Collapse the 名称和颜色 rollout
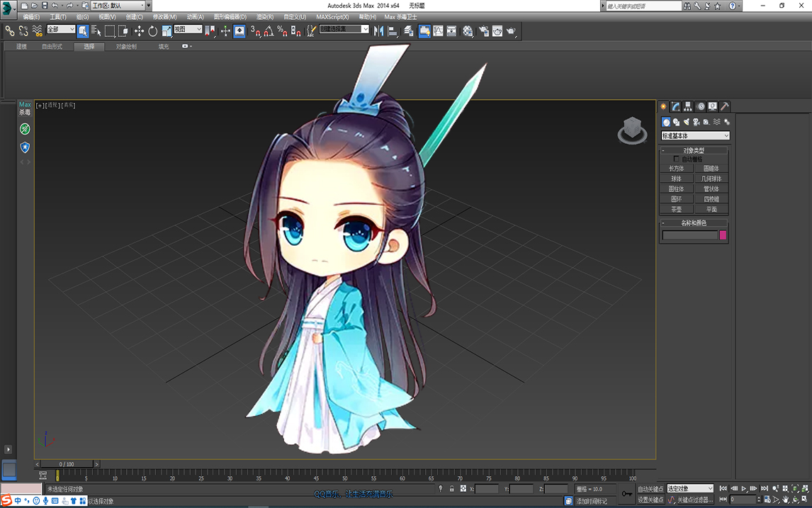Viewport: 812px width, 508px height. 694,222
